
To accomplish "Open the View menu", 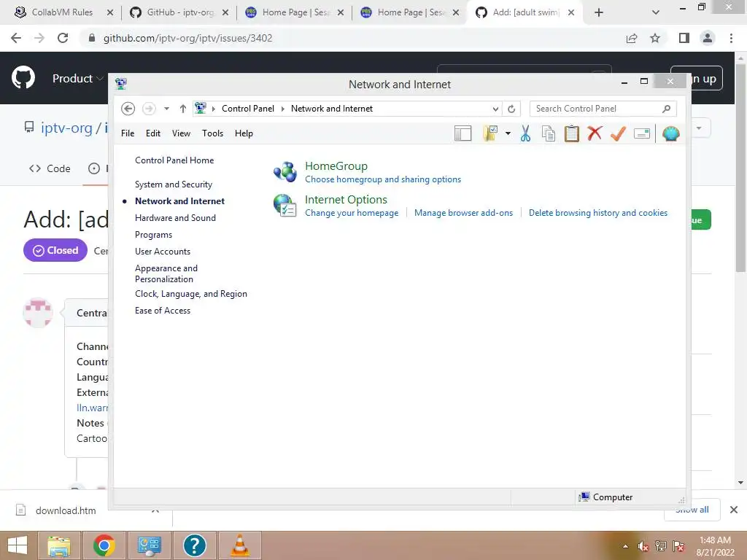I will pos(181,133).
